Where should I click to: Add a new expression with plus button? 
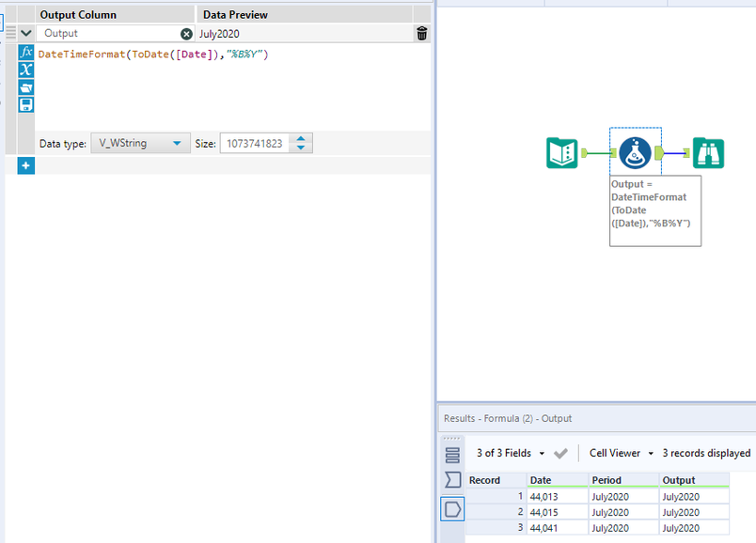(26, 165)
